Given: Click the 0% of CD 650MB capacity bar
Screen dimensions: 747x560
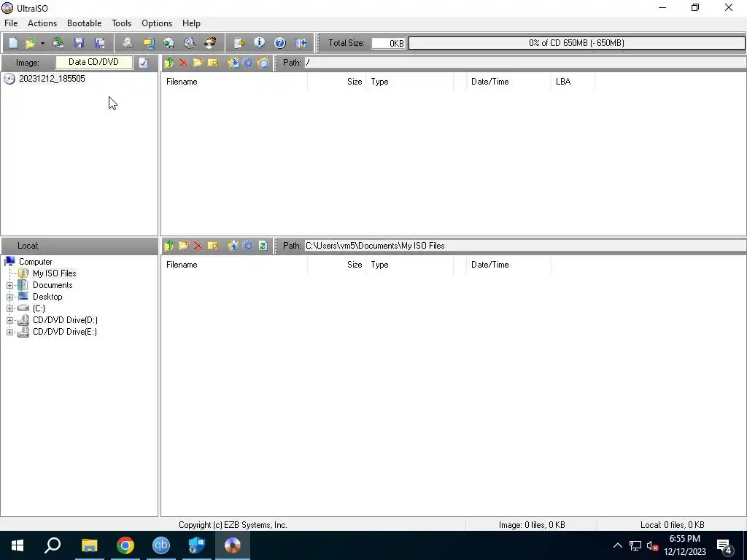Looking at the screenshot, I should point(576,43).
